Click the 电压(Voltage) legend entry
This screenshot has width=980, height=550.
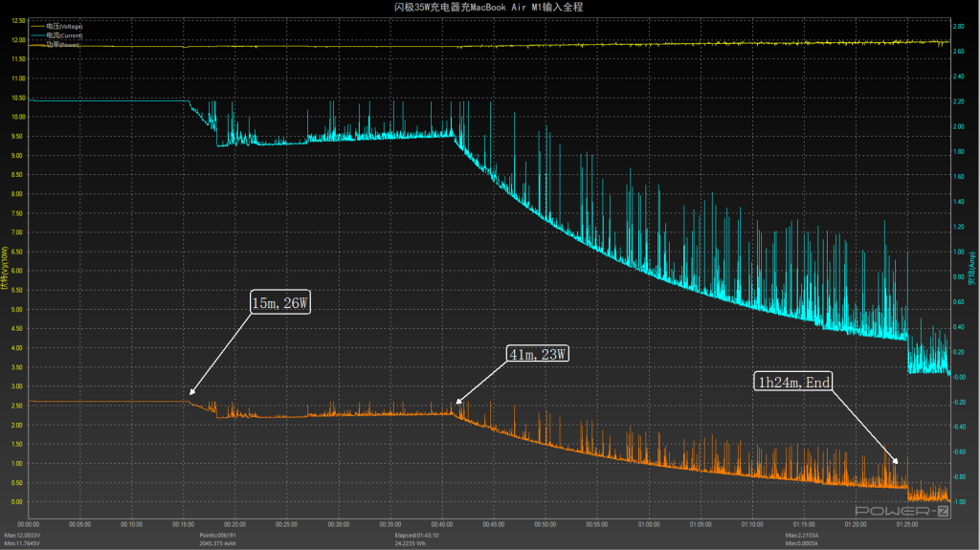coord(64,26)
